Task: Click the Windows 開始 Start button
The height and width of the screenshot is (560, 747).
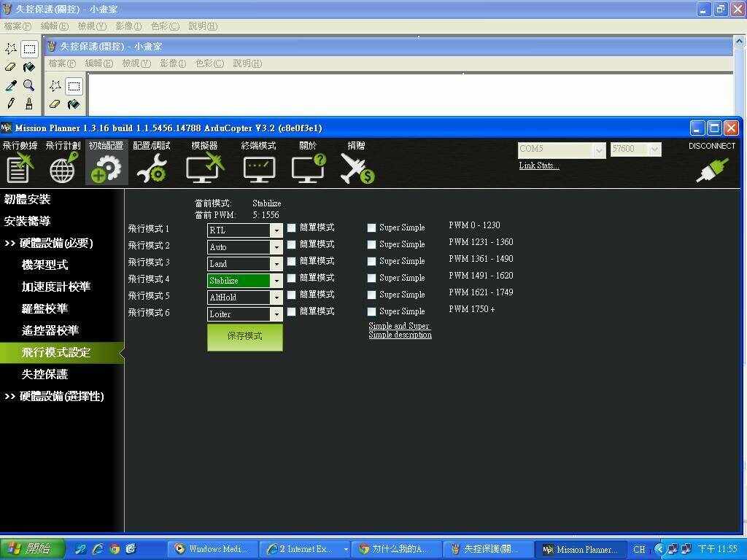Action: pyautogui.click(x=33, y=548)
